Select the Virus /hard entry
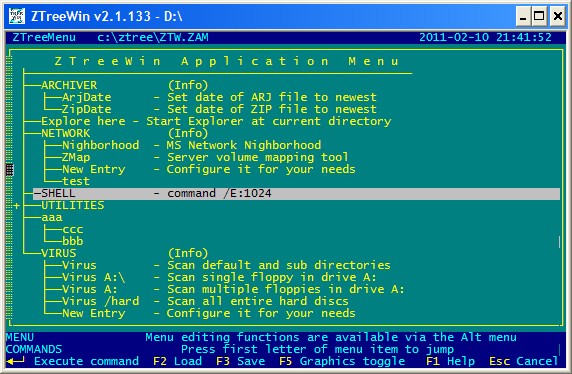Image resolution: width=572 pixels, height=374 pixels. 100,301
